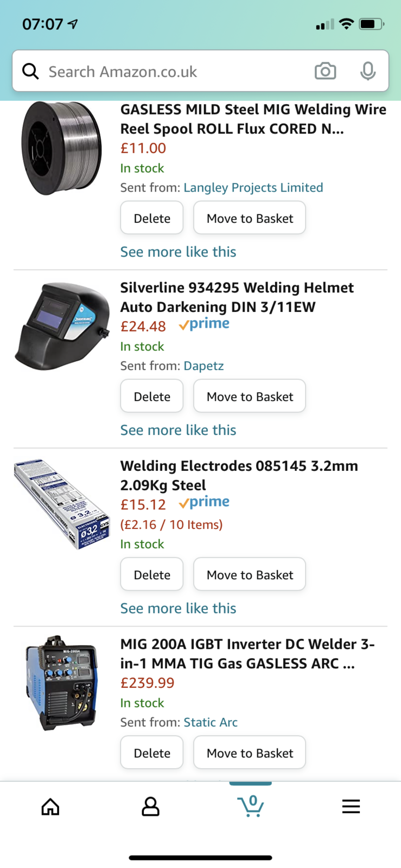401x868 pixels.
Task: Delete the MIG Welding Wire item
Action: click(x=152, y=218)
